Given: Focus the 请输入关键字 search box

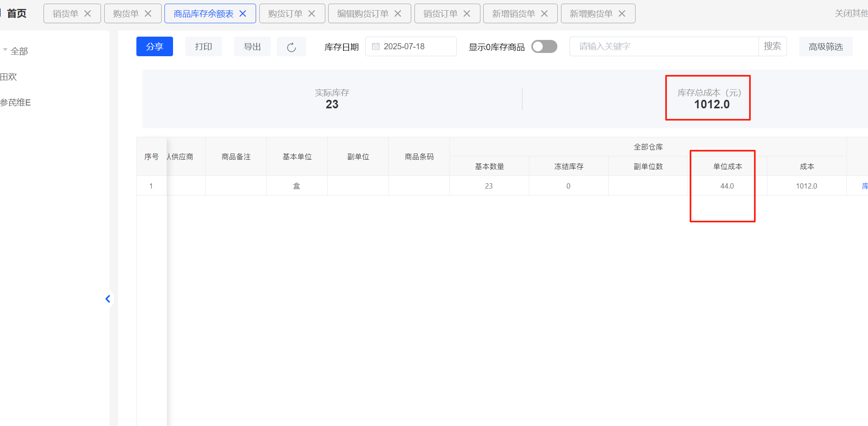Looking at the screenshot, I should pyautogui.click(x=664, y=46).
